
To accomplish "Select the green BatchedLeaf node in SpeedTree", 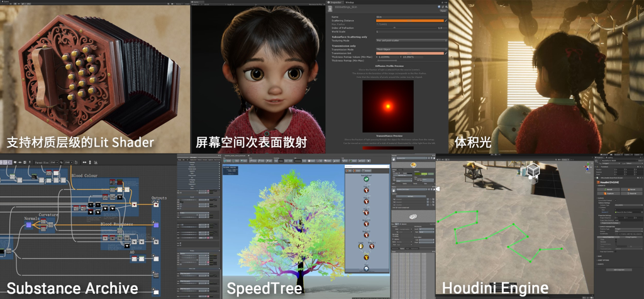I will tap(367, 179).
